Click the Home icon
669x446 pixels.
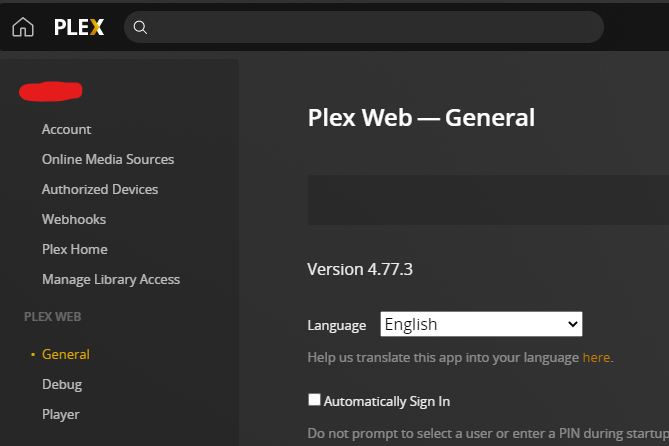click(x=23, y=28)
